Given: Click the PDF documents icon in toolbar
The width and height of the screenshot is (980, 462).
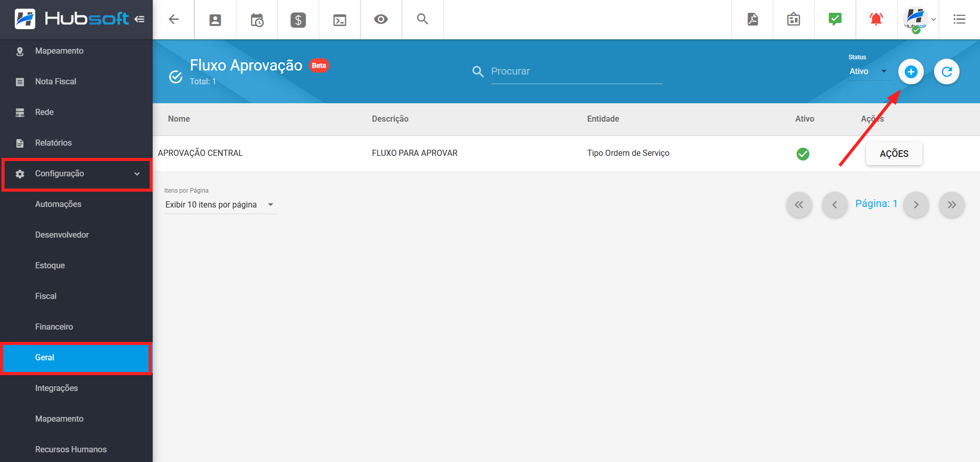Looking at the screenshot, I should coord(752,19).
